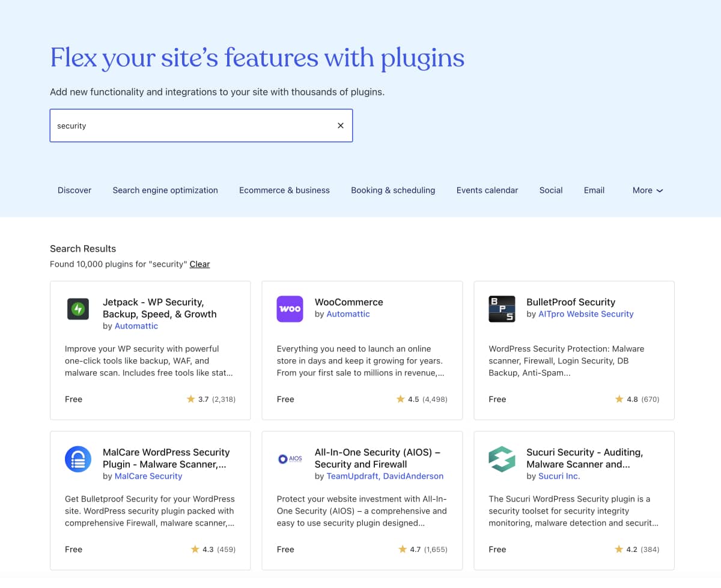
Task: Click the Jetpack plugin icon
Action: point(78,309)
